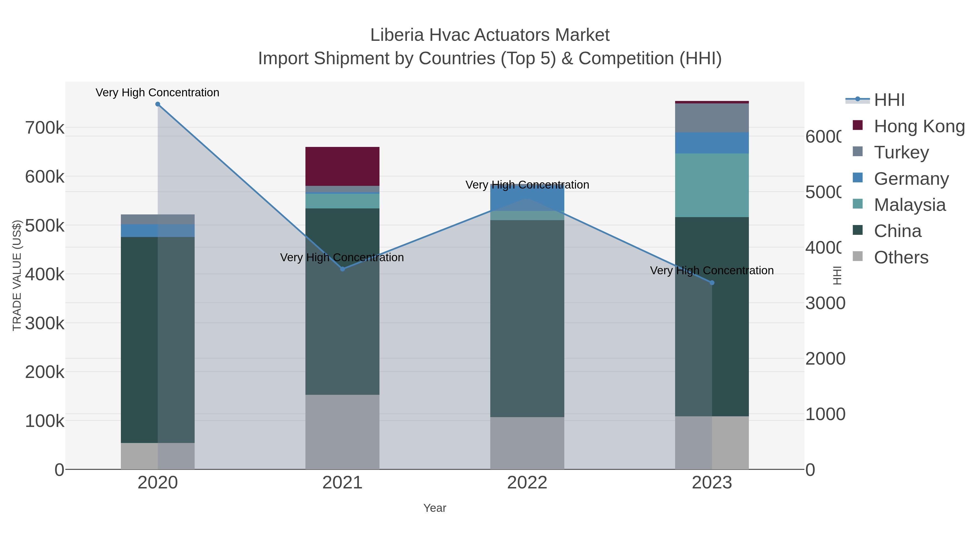The height and width of the screenshot is (551, 980).
Task: Click the 2023 Germany bar segment
Action: 712,143
